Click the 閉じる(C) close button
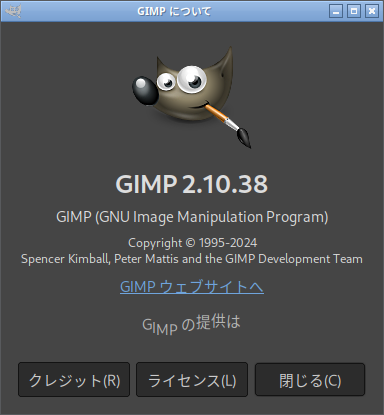384x415 pixels. (x=310, y=380)
